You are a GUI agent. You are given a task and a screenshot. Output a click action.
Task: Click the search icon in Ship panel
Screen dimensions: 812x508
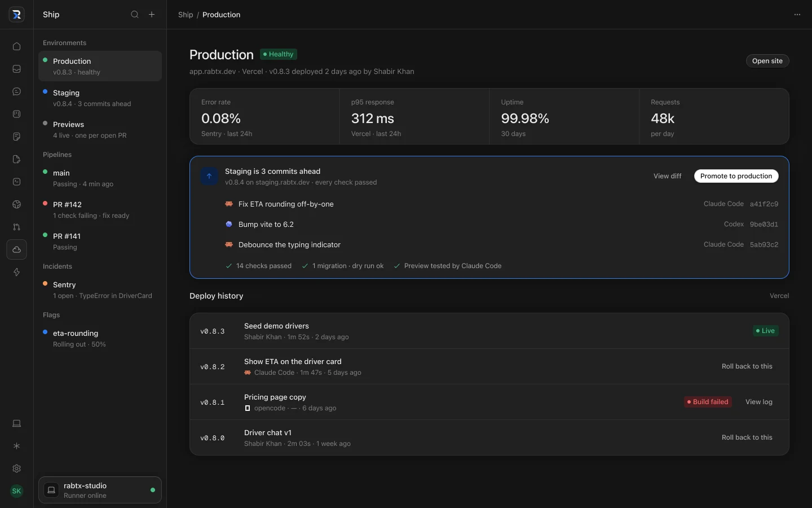[x=135, y=15]
